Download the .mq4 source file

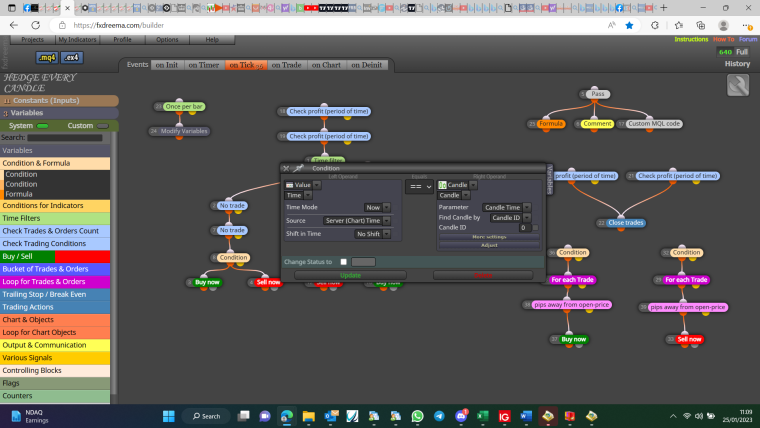click(x=47, y=57)
